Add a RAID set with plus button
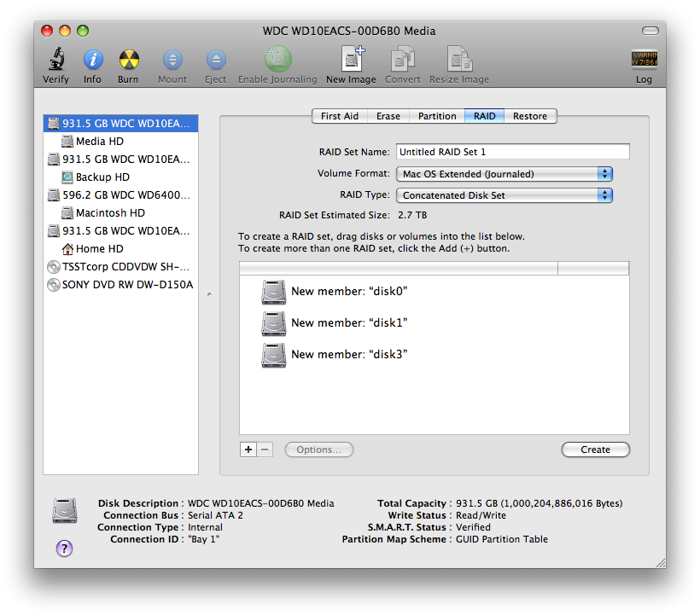Screen dimensions: 700x615 pyautogui.click(x=248, y=450)
